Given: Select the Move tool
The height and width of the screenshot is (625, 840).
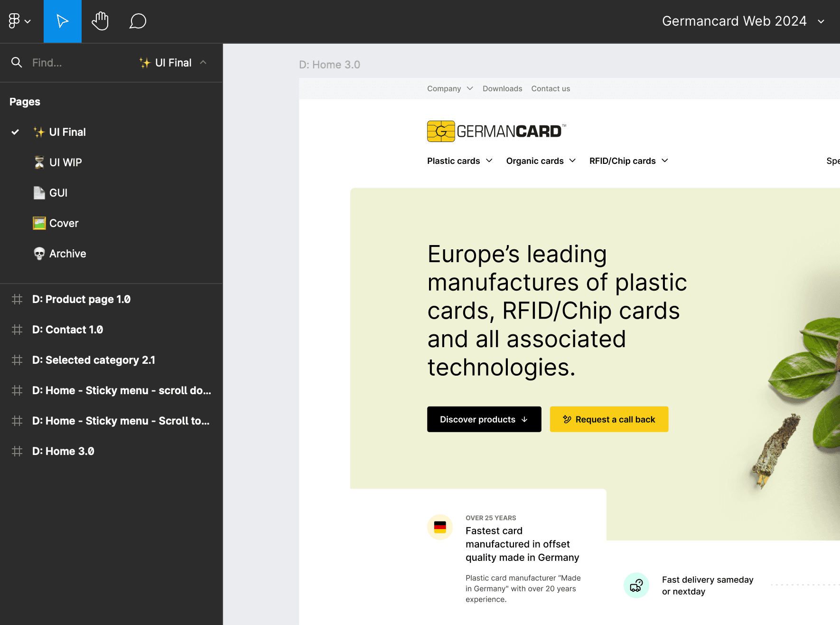Looking at the screenshot, I should click(62, 21).
